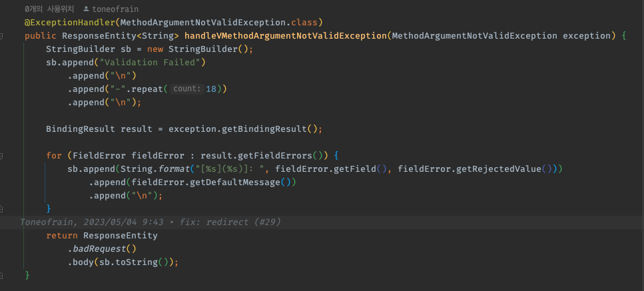
Task: Click the '.body' method call
Action: [81, 262]
